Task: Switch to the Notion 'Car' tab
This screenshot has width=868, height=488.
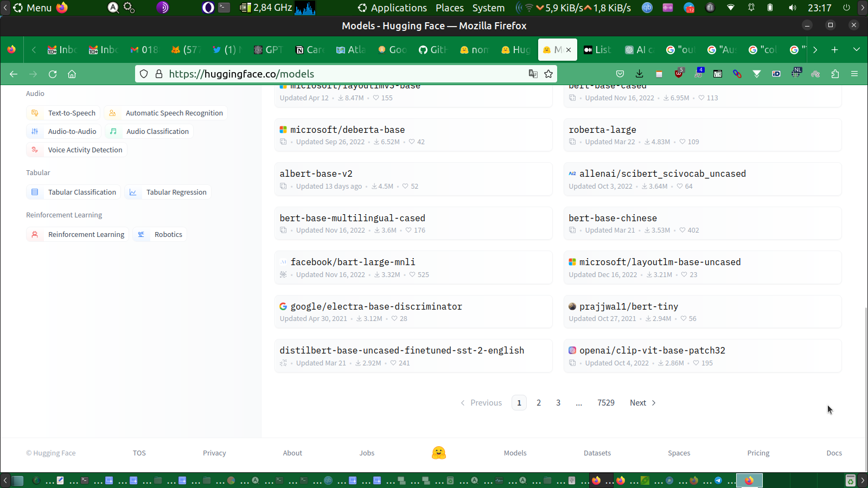Action: [310, 50]
